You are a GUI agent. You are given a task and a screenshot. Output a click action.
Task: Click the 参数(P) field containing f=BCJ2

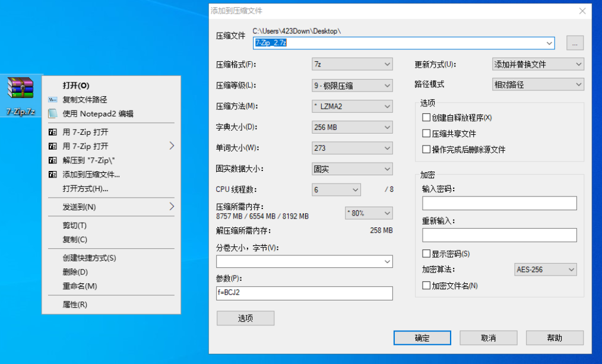coord(305,293)
